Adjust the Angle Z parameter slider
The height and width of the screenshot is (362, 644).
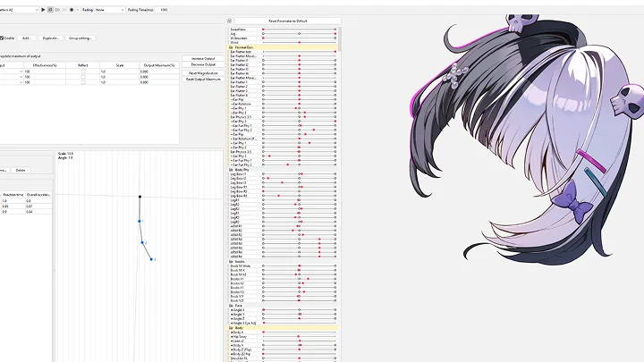[299, 318]
